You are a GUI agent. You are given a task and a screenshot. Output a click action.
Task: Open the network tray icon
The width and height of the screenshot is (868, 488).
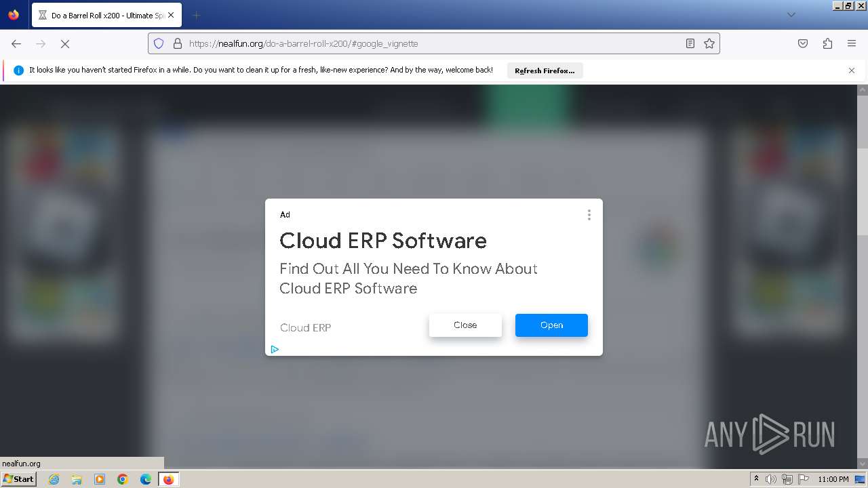click(x=787, y=479)
